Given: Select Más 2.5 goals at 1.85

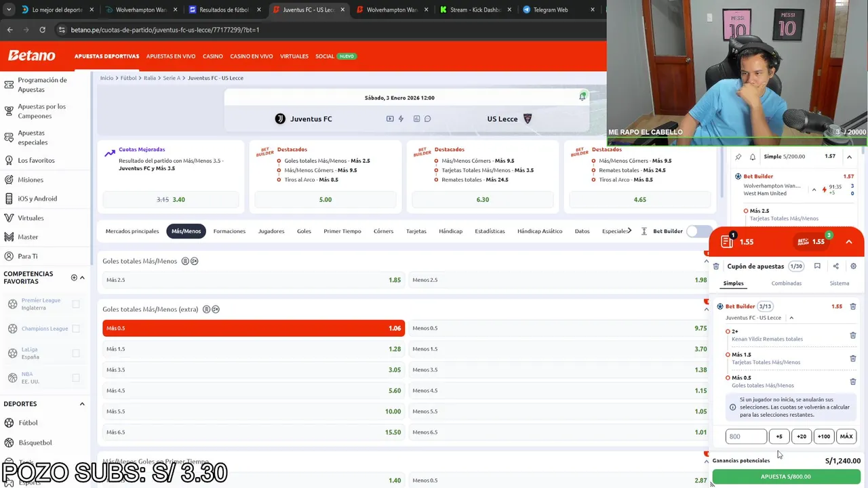Looking at the screenshot, I should 254,280.
